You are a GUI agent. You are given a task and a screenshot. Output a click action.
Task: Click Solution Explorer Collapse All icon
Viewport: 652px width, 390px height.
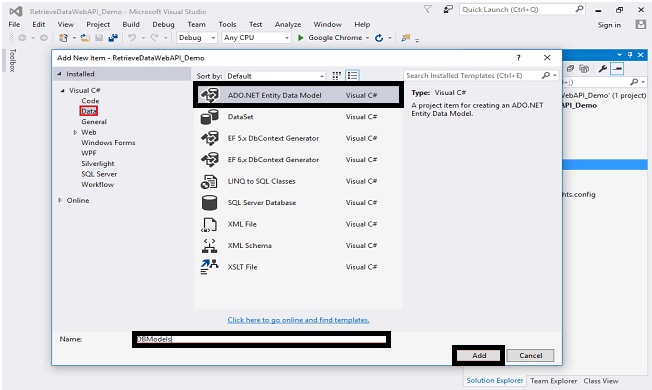[570, 69]
